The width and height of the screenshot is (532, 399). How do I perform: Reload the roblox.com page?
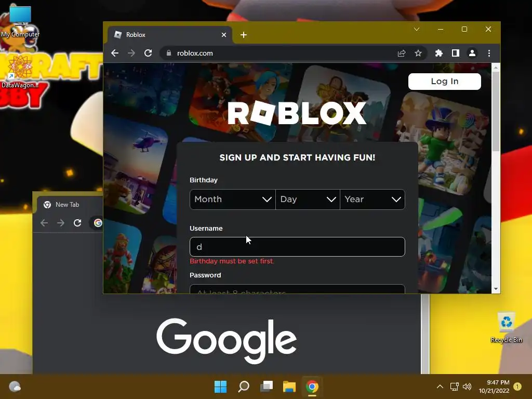(x=148, y=54)
